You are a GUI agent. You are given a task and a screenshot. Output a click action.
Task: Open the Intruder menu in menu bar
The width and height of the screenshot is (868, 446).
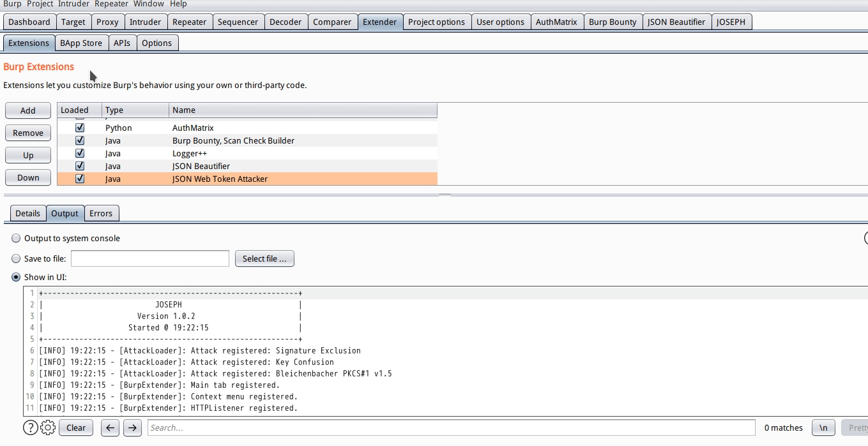[x=73, y=4]
